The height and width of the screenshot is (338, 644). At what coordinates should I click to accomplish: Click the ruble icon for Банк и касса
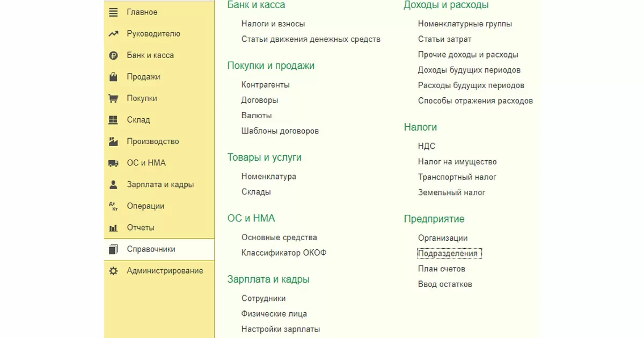[x=113, y=55]
